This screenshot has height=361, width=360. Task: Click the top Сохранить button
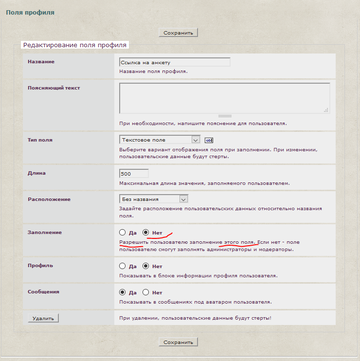click(x=178, y=33)
